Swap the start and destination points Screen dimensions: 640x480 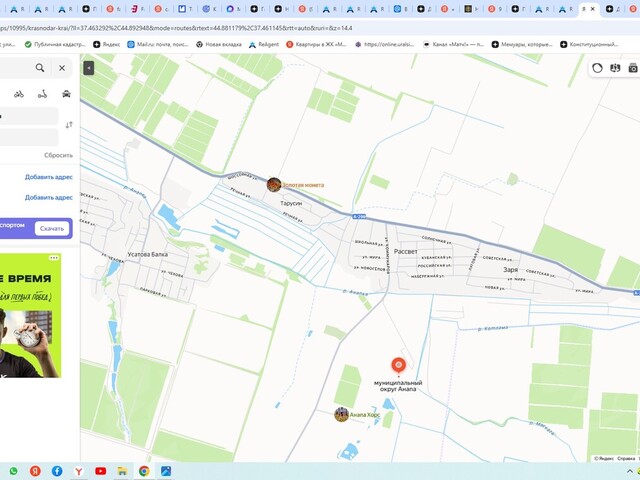pyautogui.click(x=68, y=125)
